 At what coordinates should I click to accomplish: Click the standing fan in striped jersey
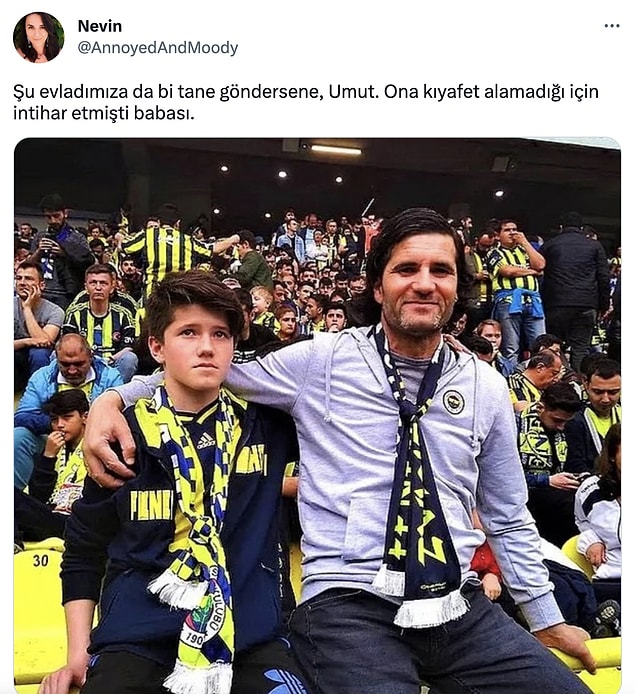click(515, 283)
